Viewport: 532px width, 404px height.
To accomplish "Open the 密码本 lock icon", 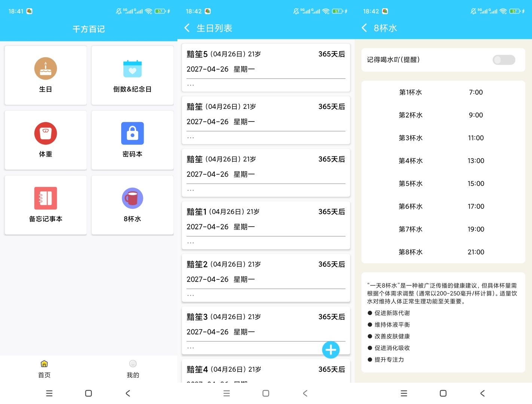I will coord(132,133).
